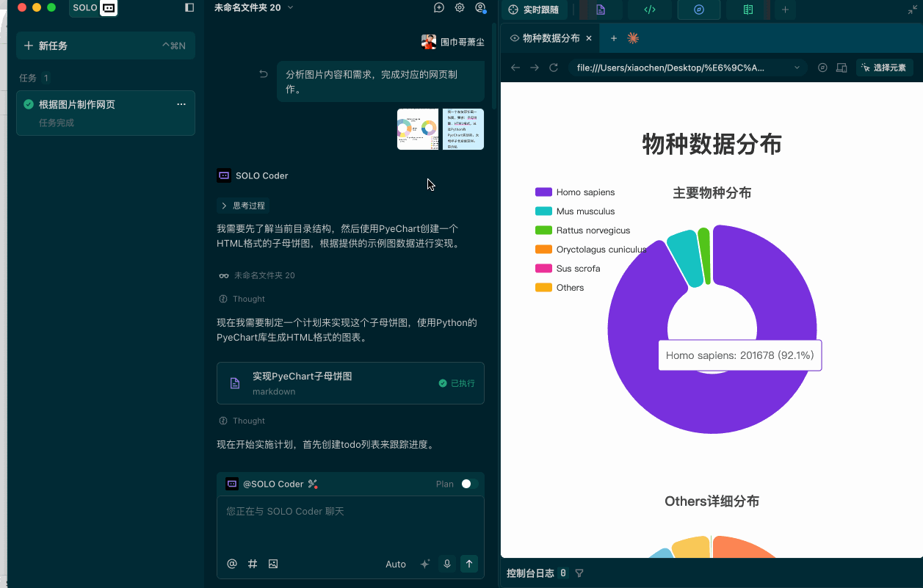Click the 新任务 button

coord(106,46)
